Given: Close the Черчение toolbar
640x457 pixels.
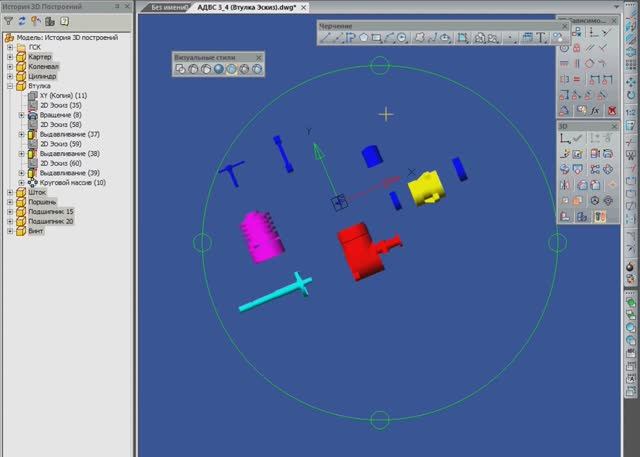Looking at the screenshot, I should [x=565, y=26].
